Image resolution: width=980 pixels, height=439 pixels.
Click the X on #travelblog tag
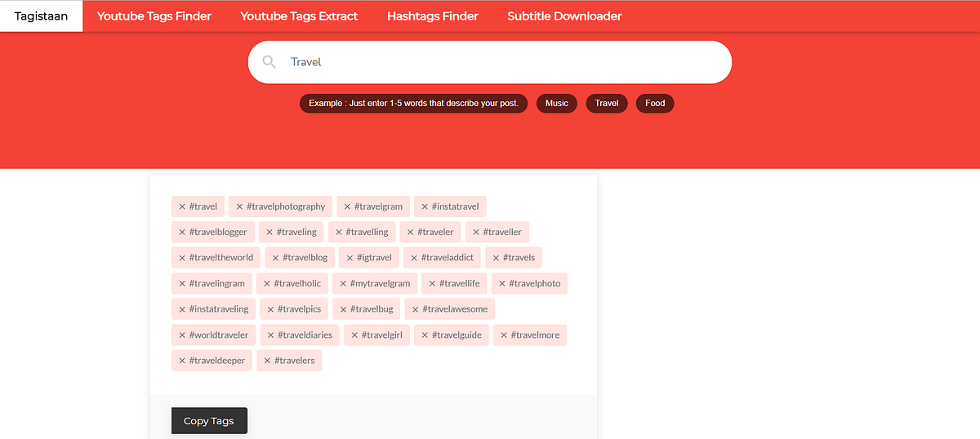click(275, 258)
